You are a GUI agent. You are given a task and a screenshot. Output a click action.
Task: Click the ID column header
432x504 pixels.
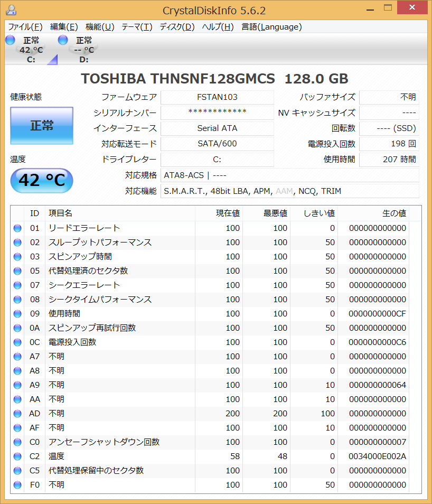[x=35, y=213]
